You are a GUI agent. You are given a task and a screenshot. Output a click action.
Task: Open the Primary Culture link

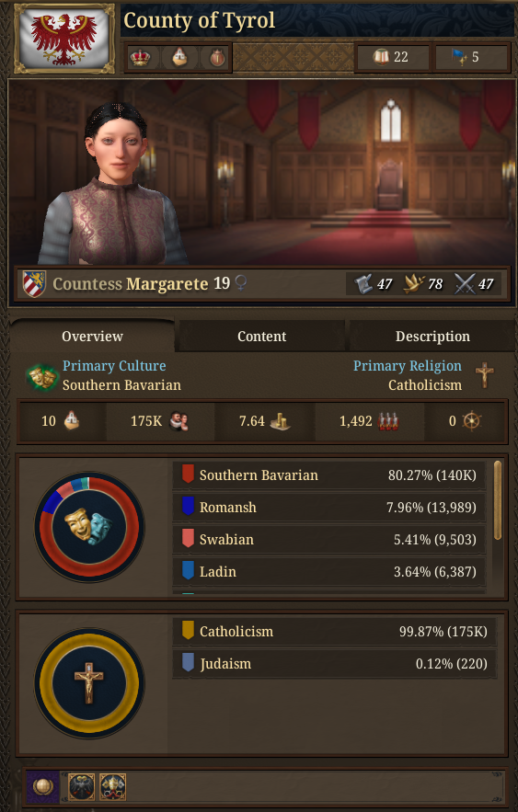(x=114, y=366)
